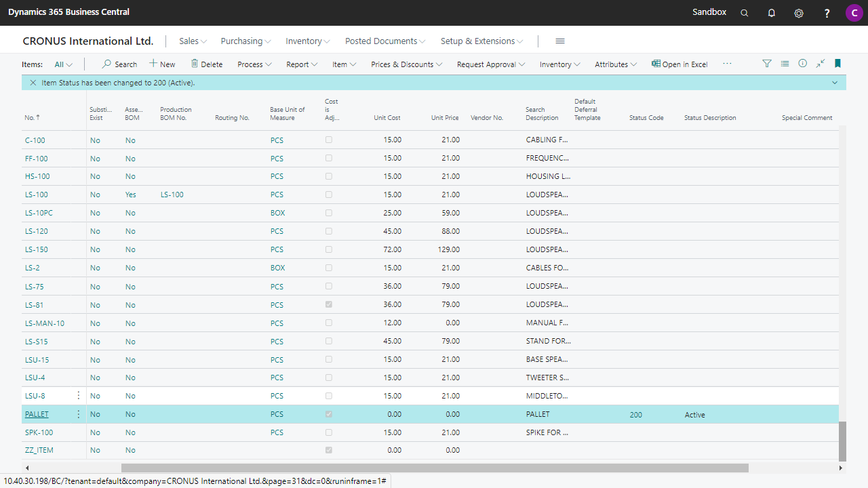Toggle Cost is Adjusted checkbox for LS-81
Image resolution: width=868 pixels, height=488 pixels.
(329, 305)
